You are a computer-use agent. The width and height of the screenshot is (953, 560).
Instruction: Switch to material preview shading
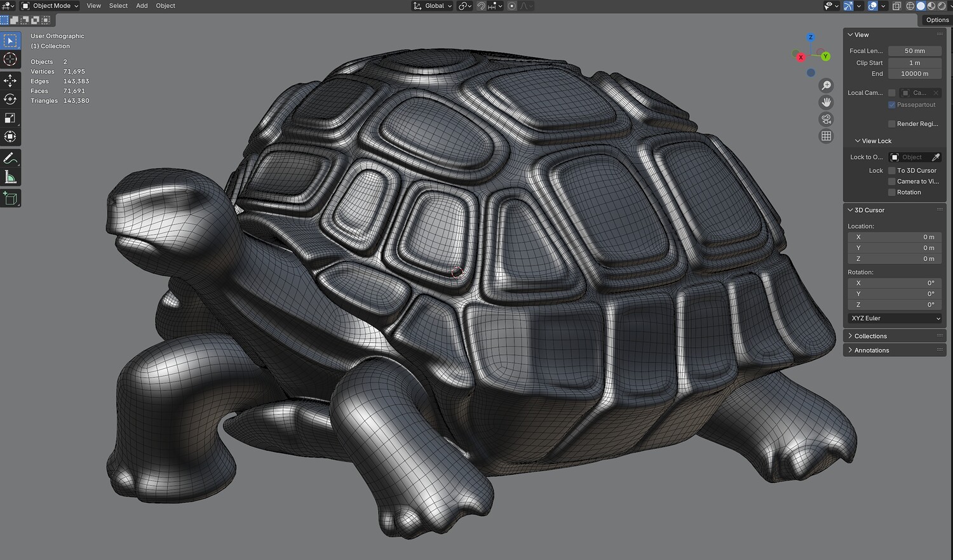(x=931, y=6)
